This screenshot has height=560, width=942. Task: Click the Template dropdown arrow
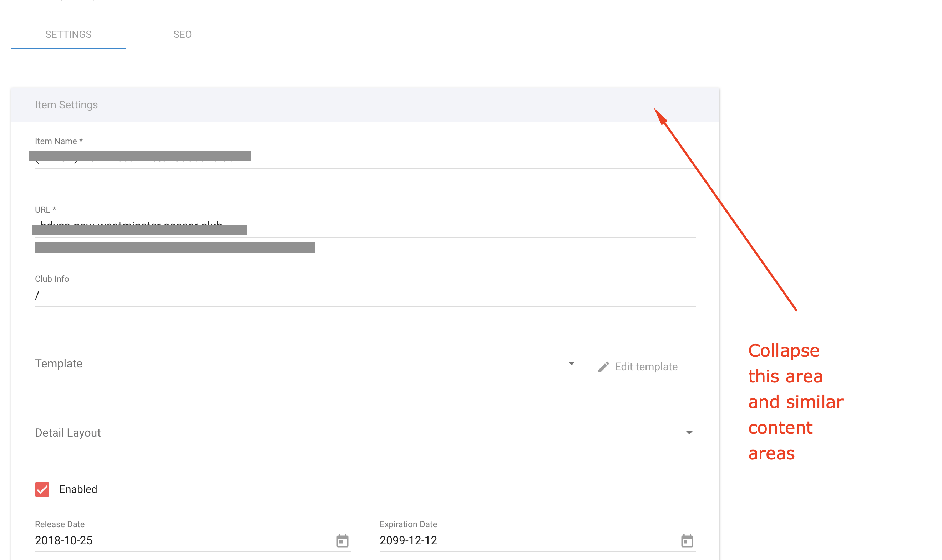coord(571,363)
